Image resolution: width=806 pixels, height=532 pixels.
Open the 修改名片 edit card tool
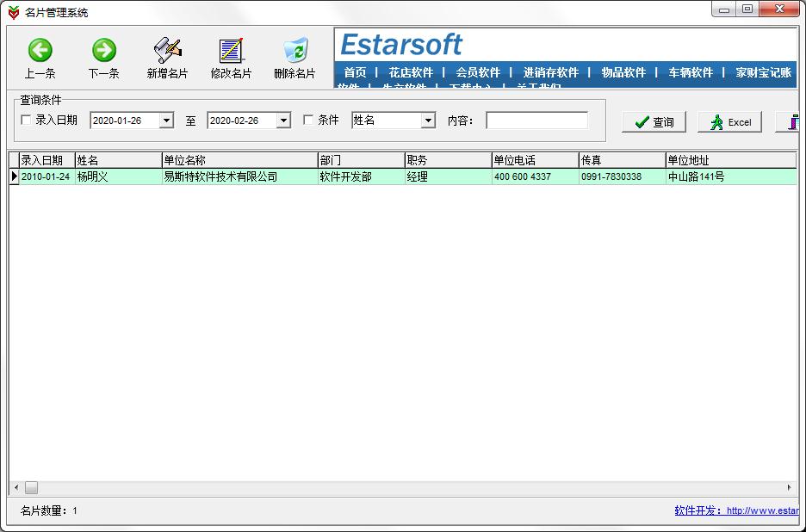pyautogui.click(x=231, y=51)
